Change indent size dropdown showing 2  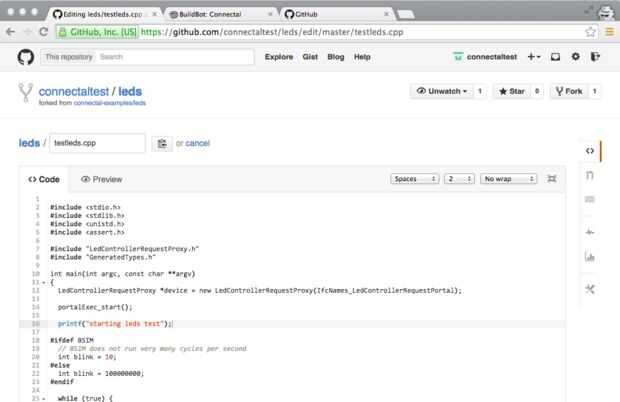tap(459, 179)
